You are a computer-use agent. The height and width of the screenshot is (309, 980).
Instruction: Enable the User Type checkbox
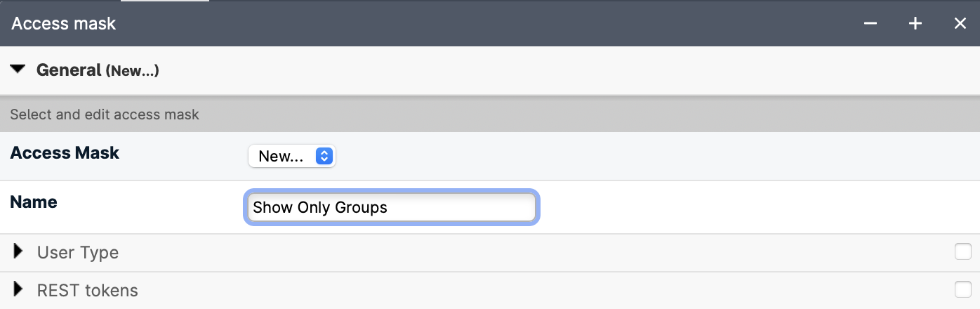tap(962, 251)
